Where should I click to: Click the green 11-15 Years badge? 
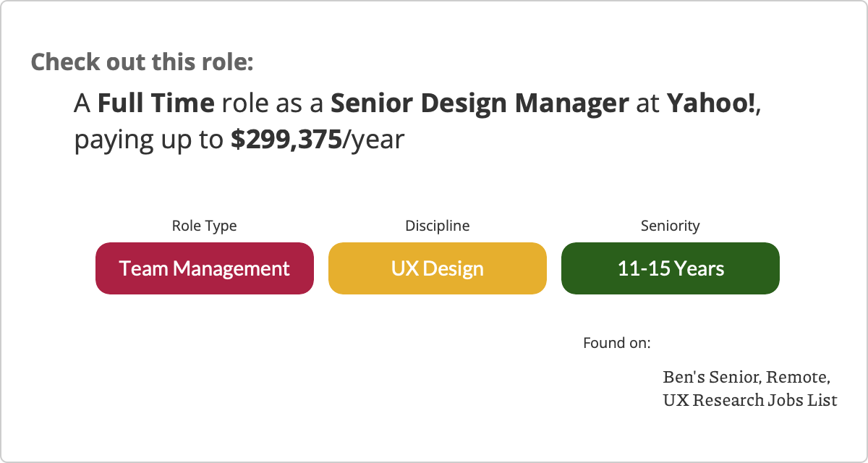point(671,268)
